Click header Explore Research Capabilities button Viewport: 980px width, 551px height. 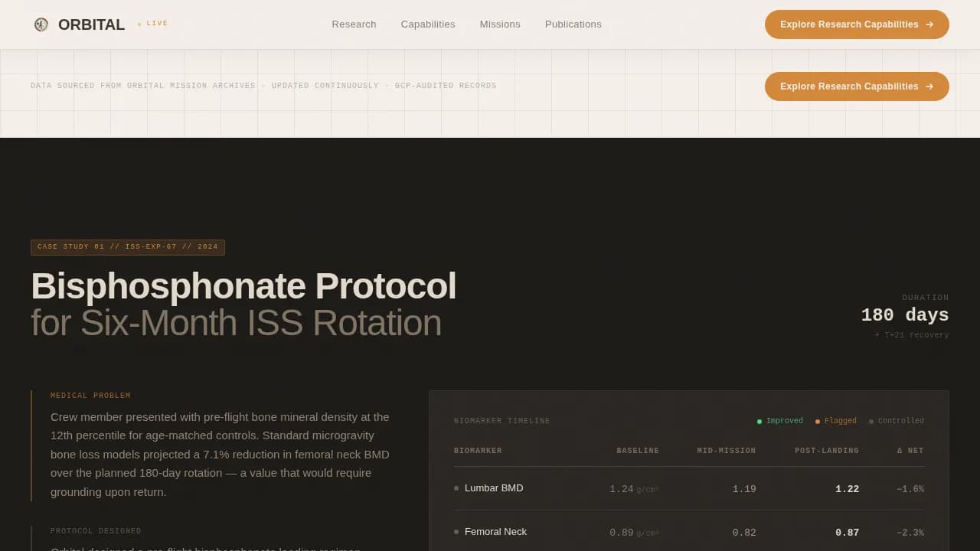(857, 24)
